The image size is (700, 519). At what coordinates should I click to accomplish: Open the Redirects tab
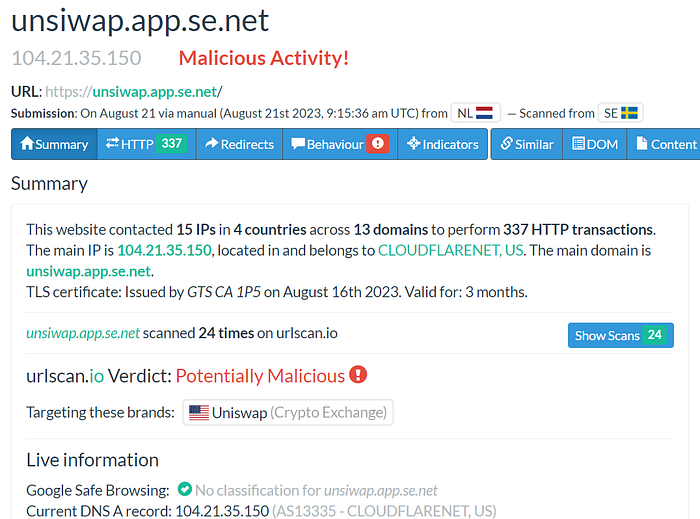pos(239,144)
